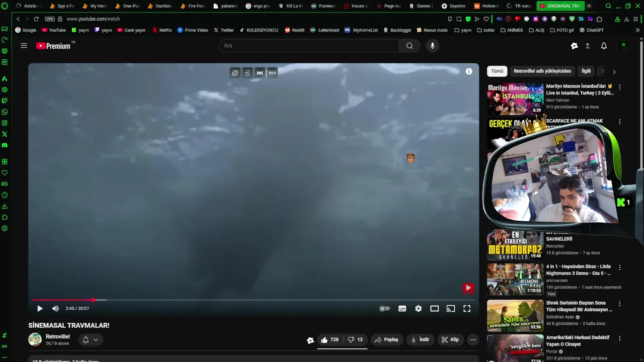This screenshot has height=362, width=644.
Task: Click the search magnifier button
Action: 410,46
